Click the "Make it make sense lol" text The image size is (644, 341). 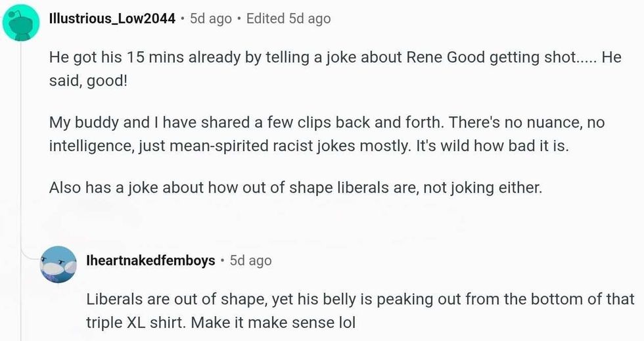(x=273, y=323)
